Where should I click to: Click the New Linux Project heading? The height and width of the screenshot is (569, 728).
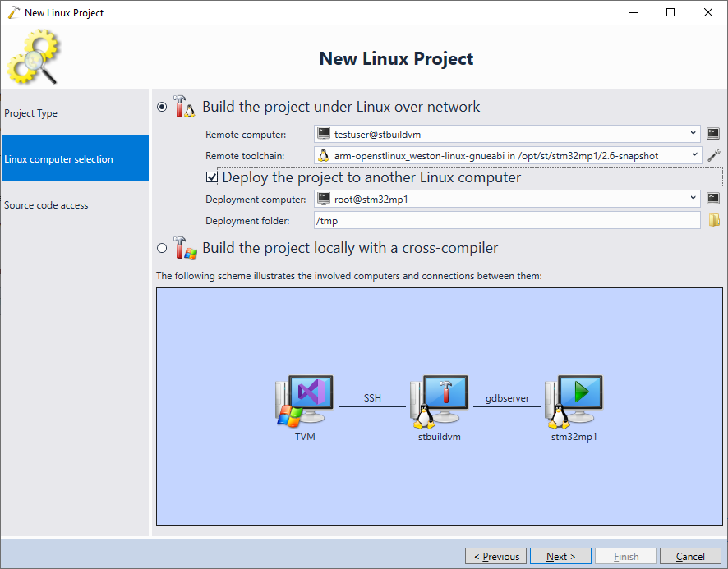[396, 58]
